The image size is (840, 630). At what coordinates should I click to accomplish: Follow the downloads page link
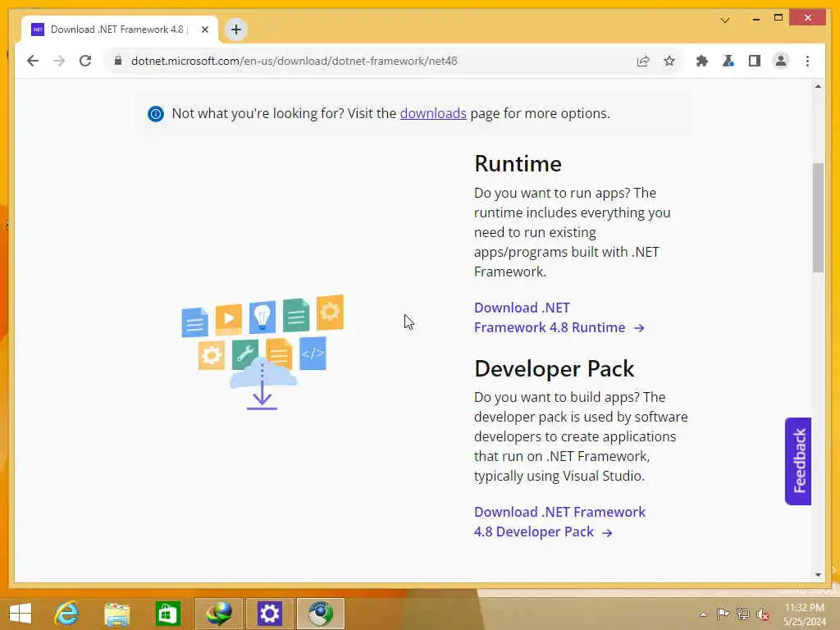pyautogui.click(x=433, y=113)
